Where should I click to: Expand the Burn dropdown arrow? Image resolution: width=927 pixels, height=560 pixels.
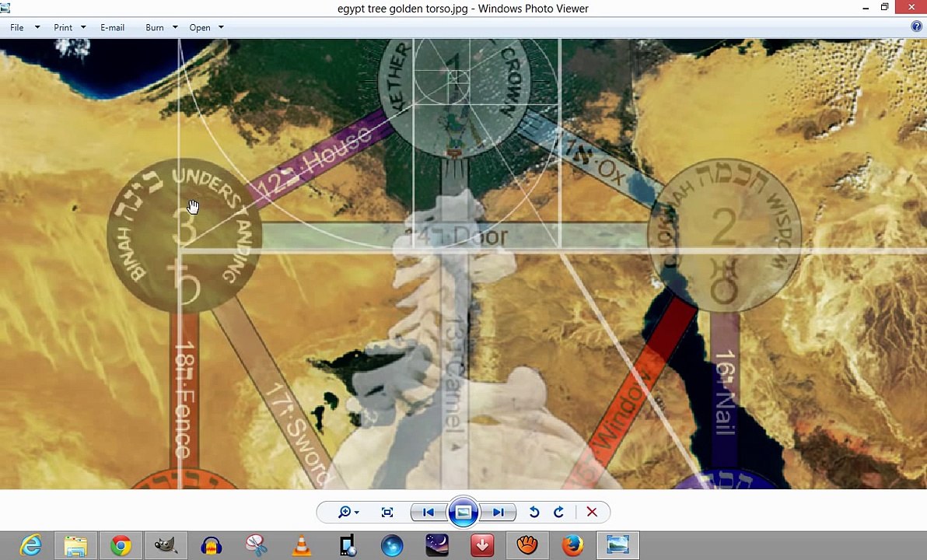click(175, 27)
